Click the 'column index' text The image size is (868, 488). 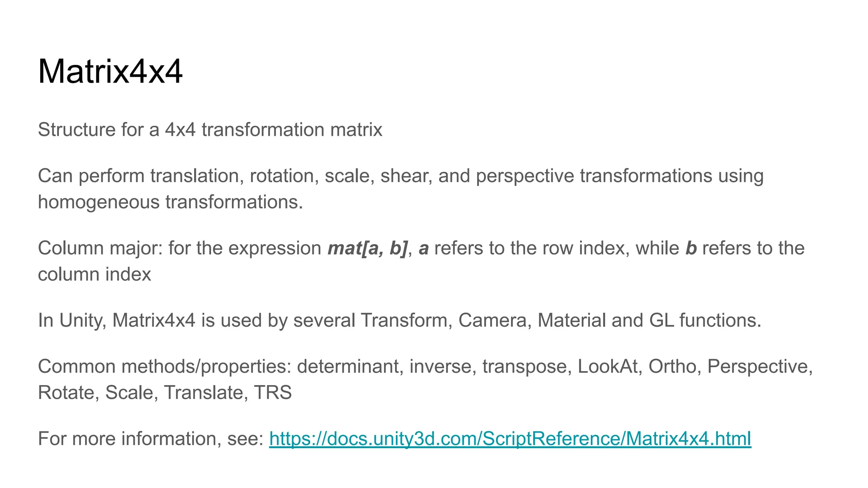pos(94,274)
